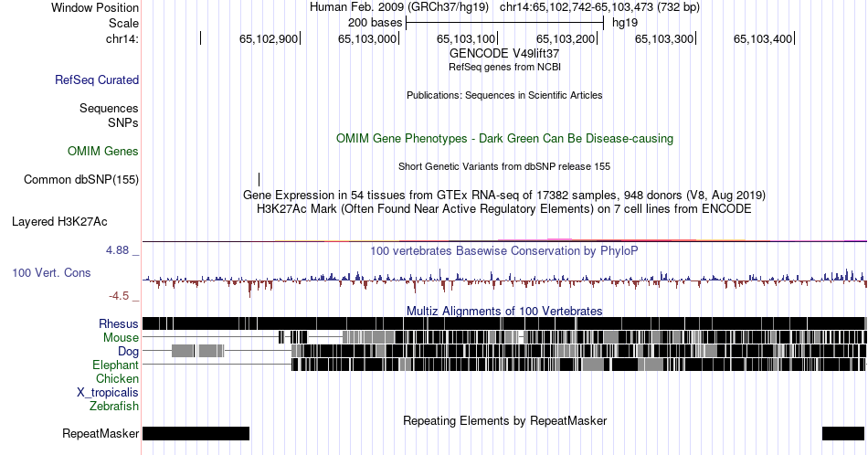Click the left RepeatMasker black block
Screen dimensions: 868x455
[x=196, y=433]
